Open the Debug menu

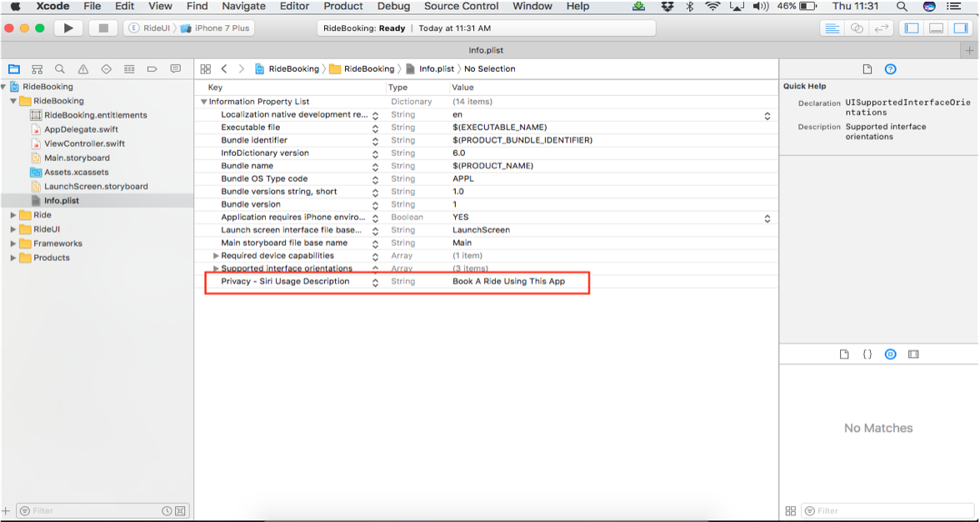[x=393, y=6]
